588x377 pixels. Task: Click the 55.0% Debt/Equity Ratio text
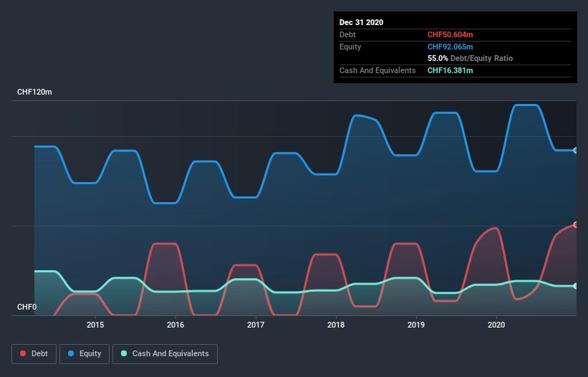click(471, 58)
